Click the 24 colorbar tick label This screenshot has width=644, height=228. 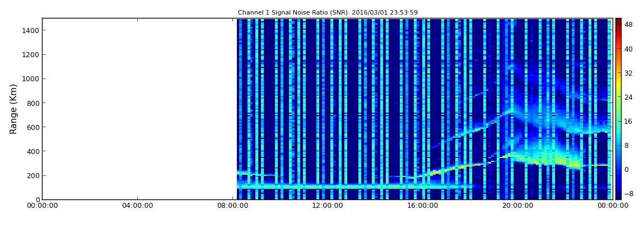pyautogui.click(x=628, y=97)
